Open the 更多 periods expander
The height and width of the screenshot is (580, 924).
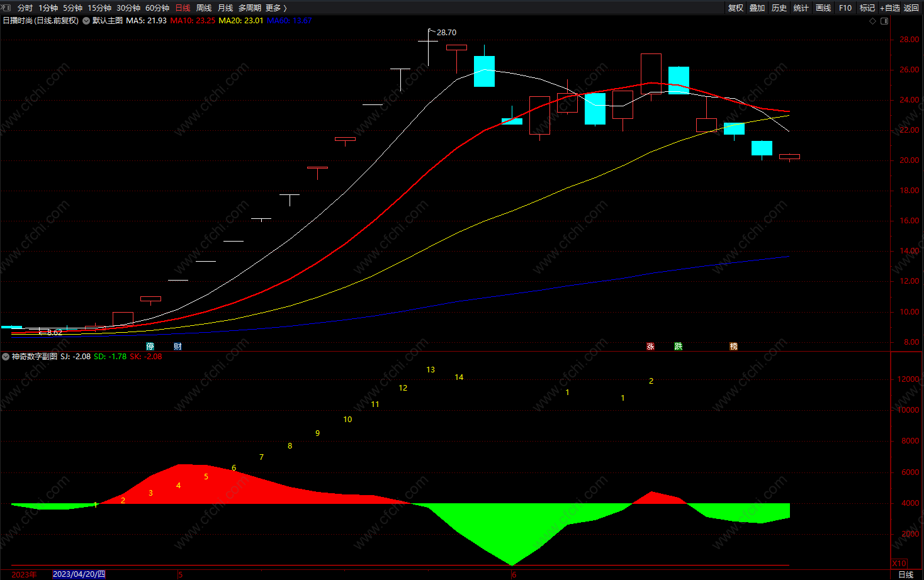click(x=276, y=8)
